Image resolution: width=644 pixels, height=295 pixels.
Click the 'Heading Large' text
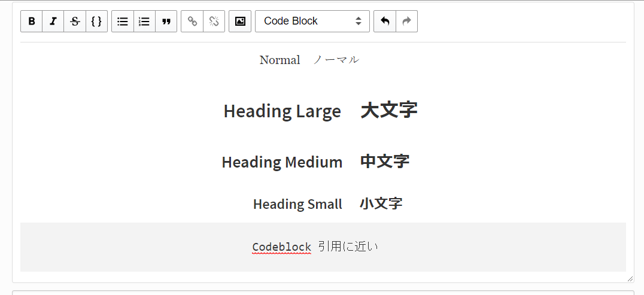(x=282, y=111)
